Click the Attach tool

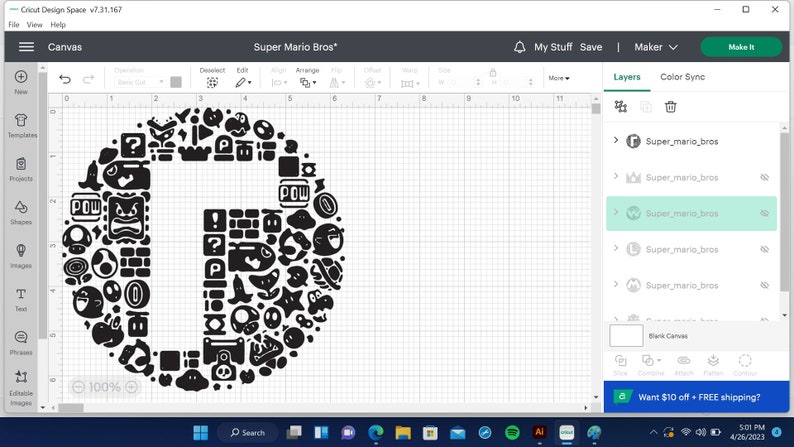pyautogui.click(x=684, y=364)
